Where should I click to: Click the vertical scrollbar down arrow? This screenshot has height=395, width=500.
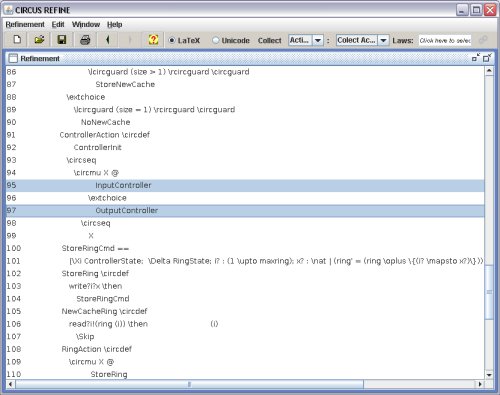(x=489, y=375)
